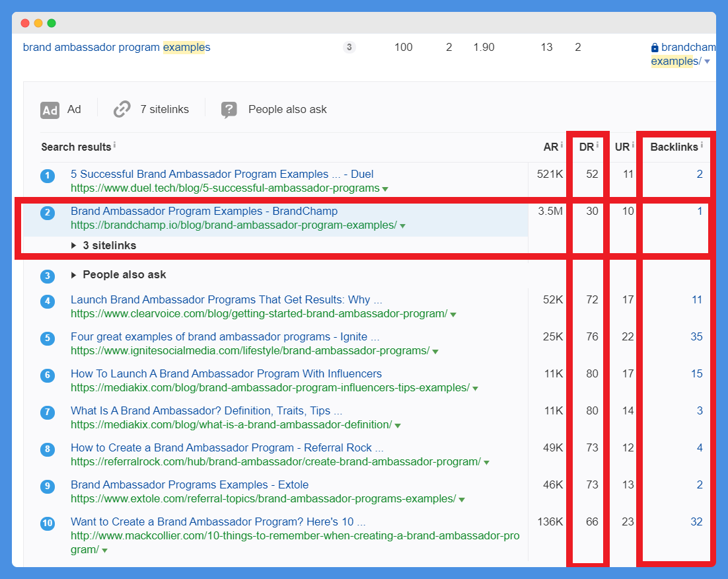Screen dimensions: 728x579
Task: Click the position 6 number badge
Action: coord(48,375)
